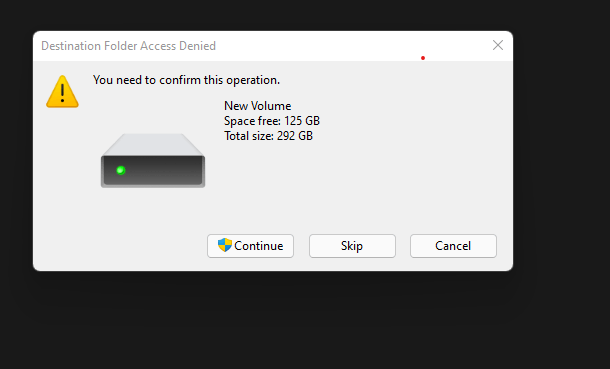This screenshot has width=610, height=369.
Task: Click the "Space free: 125 GB" text
Action: [272, 121]
